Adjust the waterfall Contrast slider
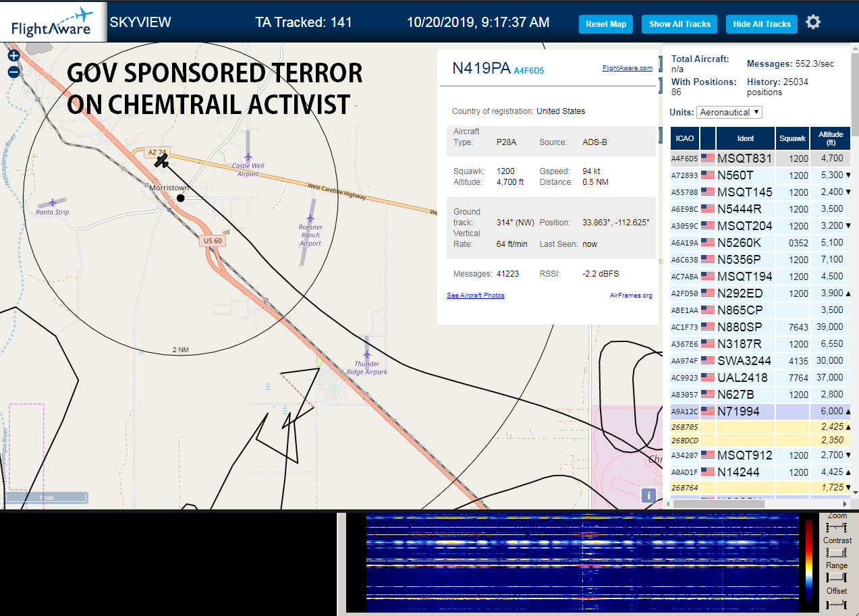Screen dimensions: 859x616 (837, 553)
